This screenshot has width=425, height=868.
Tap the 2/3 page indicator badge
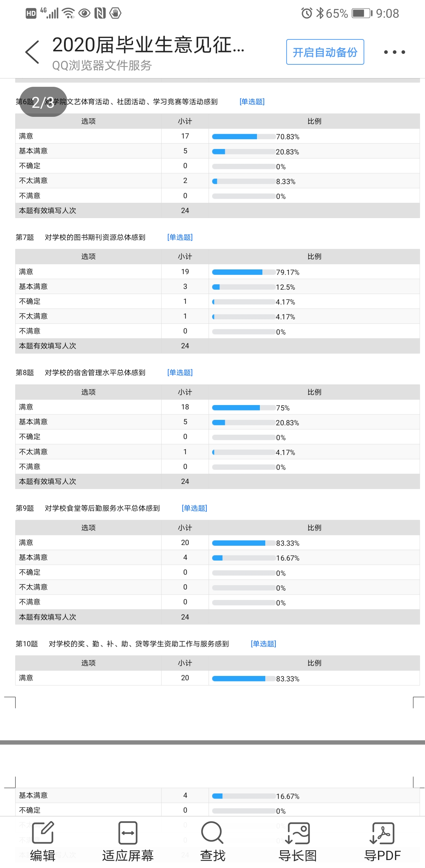tap(43, 102)
